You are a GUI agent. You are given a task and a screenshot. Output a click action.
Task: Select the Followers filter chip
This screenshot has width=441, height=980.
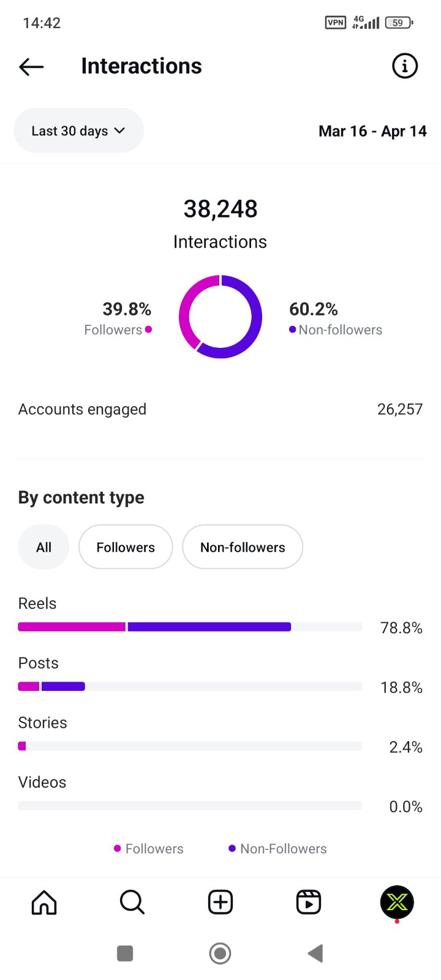click(126, 547)
